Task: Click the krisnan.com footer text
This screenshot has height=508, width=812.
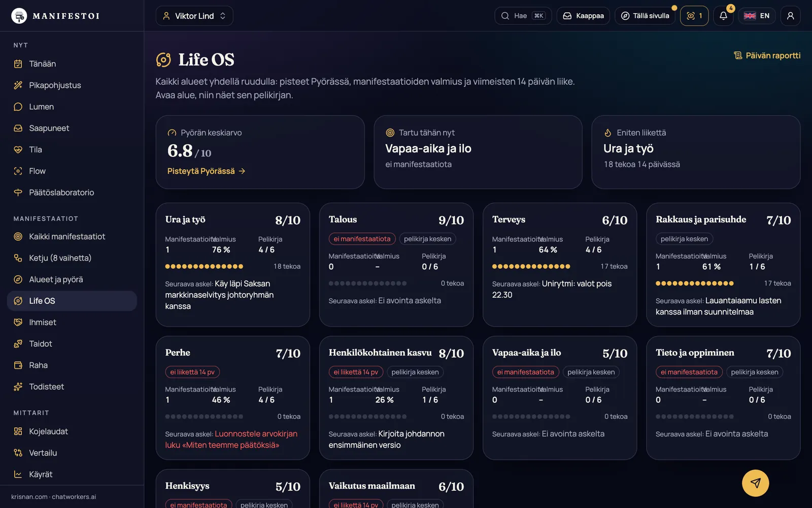Action: pos(29,497)
